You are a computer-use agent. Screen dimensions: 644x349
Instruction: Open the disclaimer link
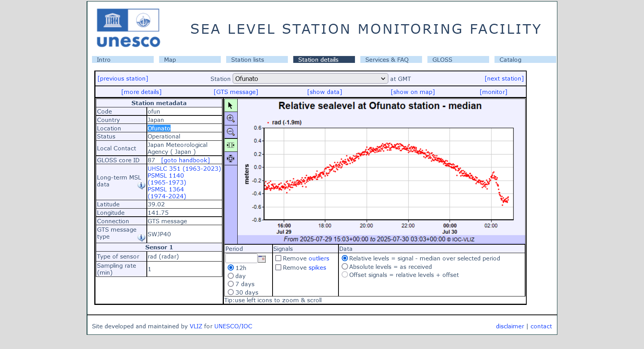pos(510,326)
